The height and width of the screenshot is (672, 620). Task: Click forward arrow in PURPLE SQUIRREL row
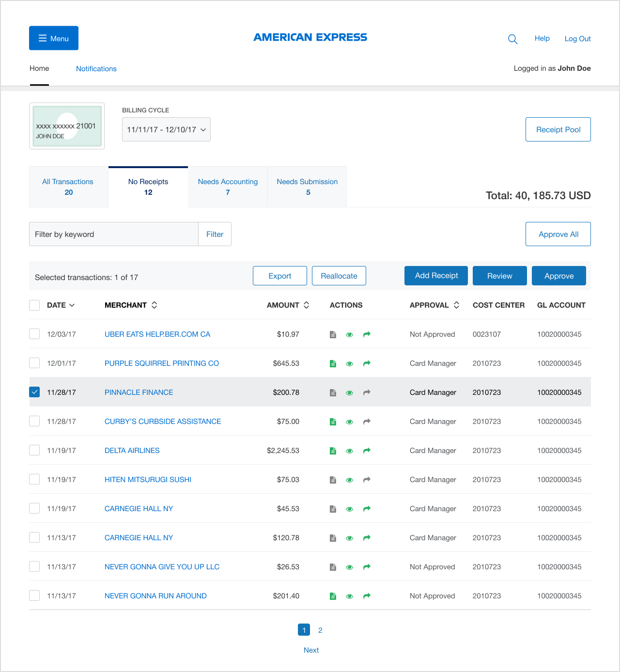(x=367, y=363)
